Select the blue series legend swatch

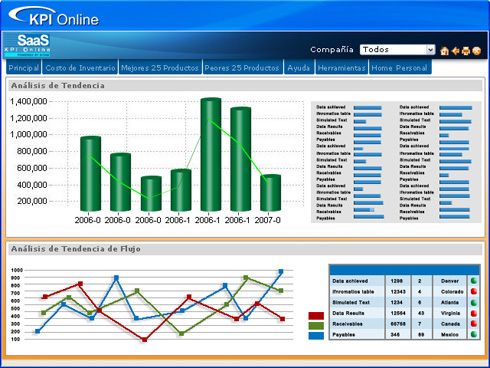coord(316,335)
